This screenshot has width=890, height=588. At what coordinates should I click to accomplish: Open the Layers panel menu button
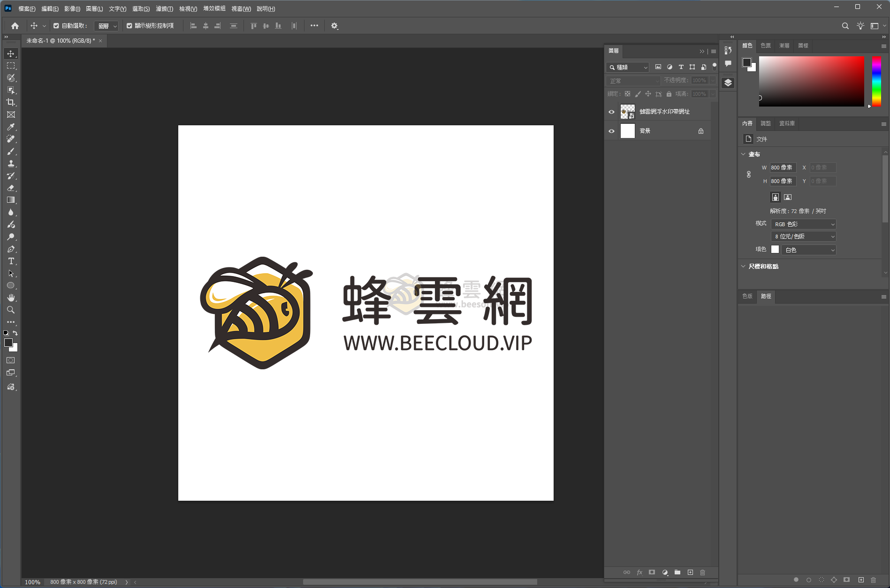pos(714,51)
